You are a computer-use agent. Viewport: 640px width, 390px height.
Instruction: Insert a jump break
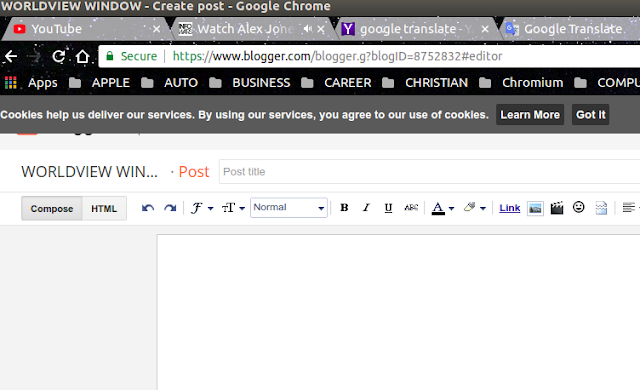pyautogui.click(x=601, y=208)
